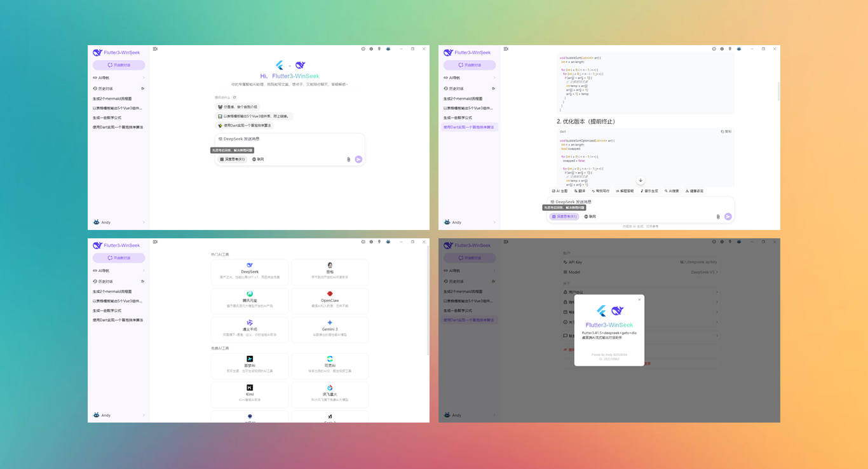This screenshot has width=868, height=469.
Task: Open DeepSeek card in AI tools window
Action: tap(250, 271)
